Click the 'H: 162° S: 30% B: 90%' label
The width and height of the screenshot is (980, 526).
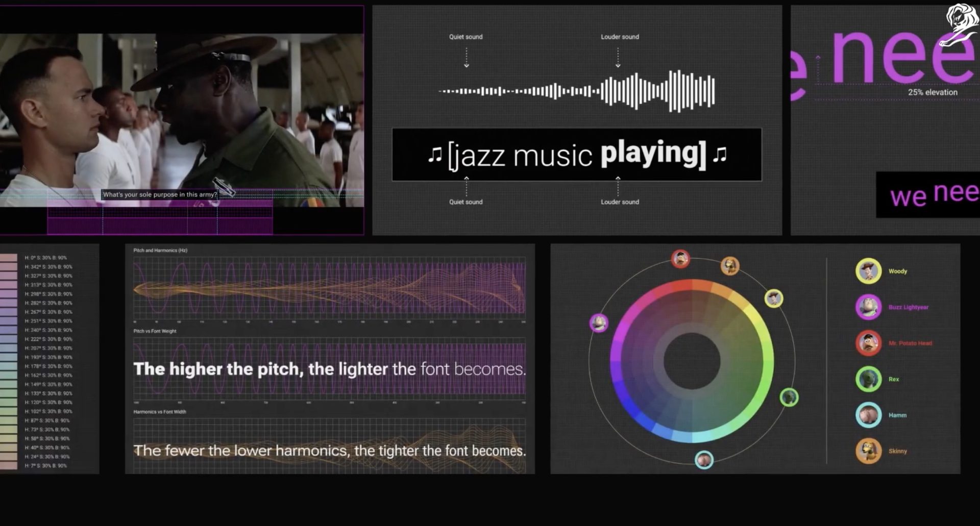click(48, 375)
